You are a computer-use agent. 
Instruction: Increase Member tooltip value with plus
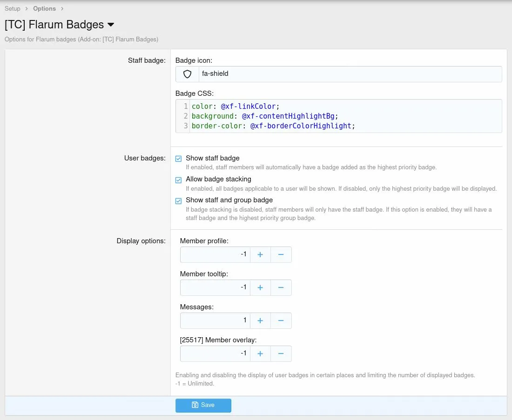(260, 287)
